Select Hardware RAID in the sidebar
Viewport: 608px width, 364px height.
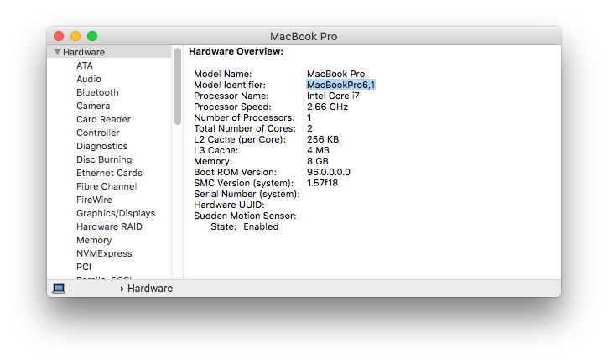tap(109, 226)
